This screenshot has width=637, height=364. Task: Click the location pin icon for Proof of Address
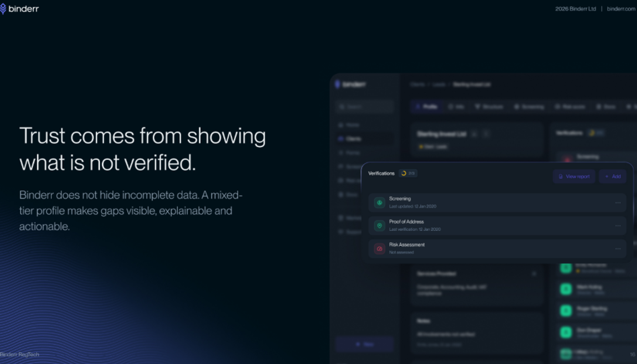[x=379, y=226]
